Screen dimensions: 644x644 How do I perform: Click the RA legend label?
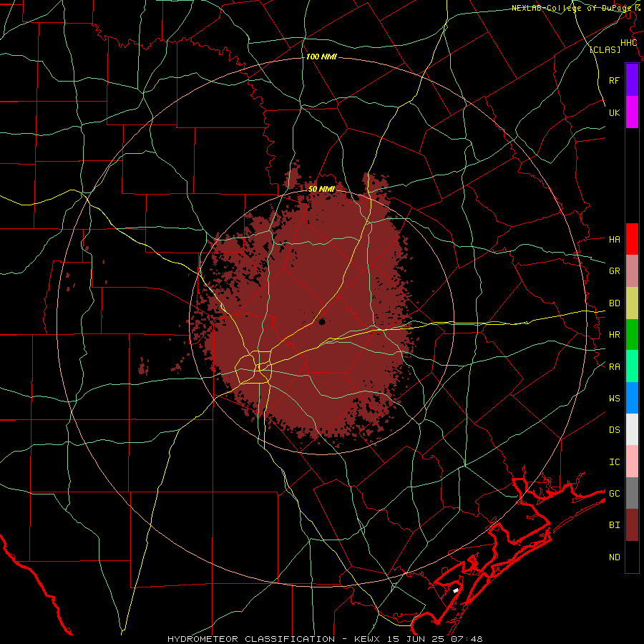(x=614, y=367)
